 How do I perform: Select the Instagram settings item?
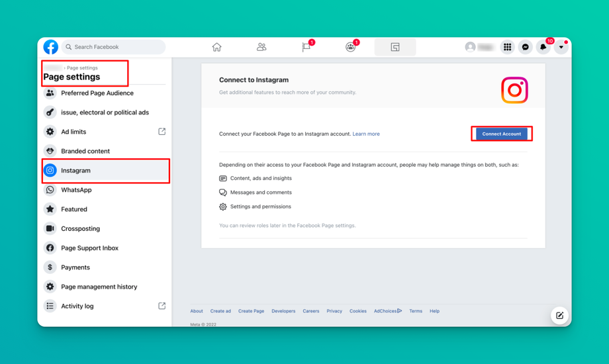[106, 171]
